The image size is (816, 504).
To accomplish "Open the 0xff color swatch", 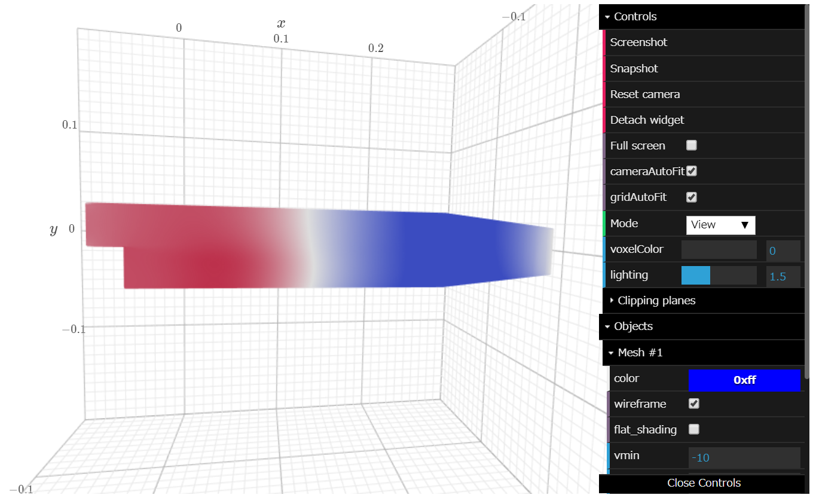I will click(744, 380).
